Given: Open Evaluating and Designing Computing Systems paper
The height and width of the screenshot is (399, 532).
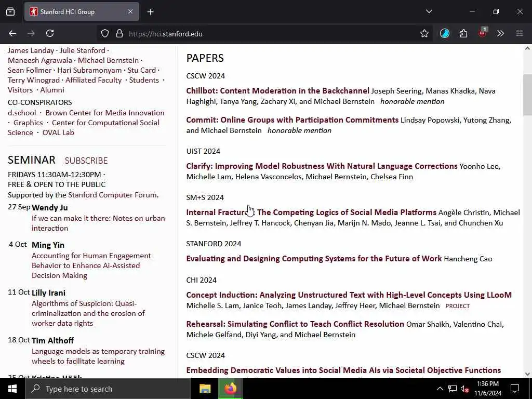Looking at the screenshot, I should pyautogui.click(x=314, y=259).
